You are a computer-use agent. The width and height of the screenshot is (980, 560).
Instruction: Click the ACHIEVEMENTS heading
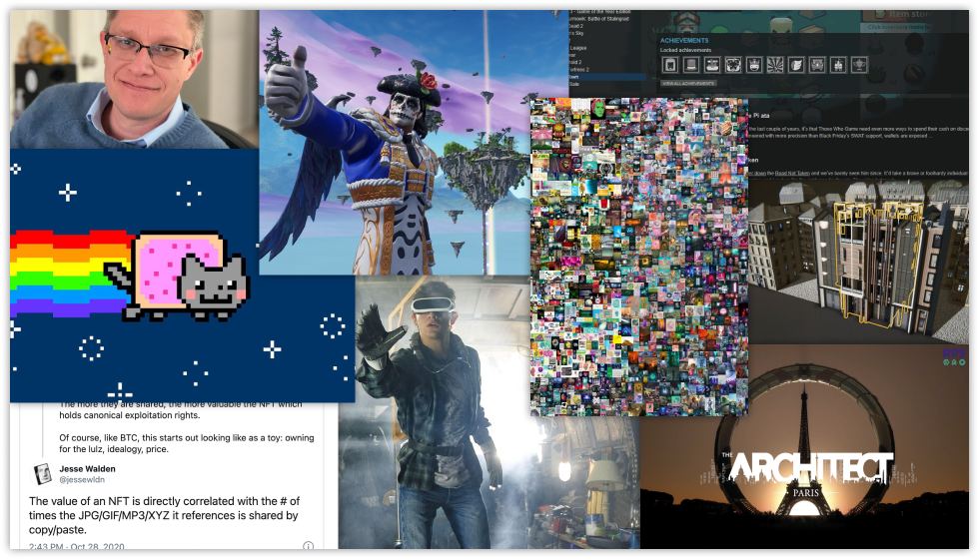[x=684, y=41]
